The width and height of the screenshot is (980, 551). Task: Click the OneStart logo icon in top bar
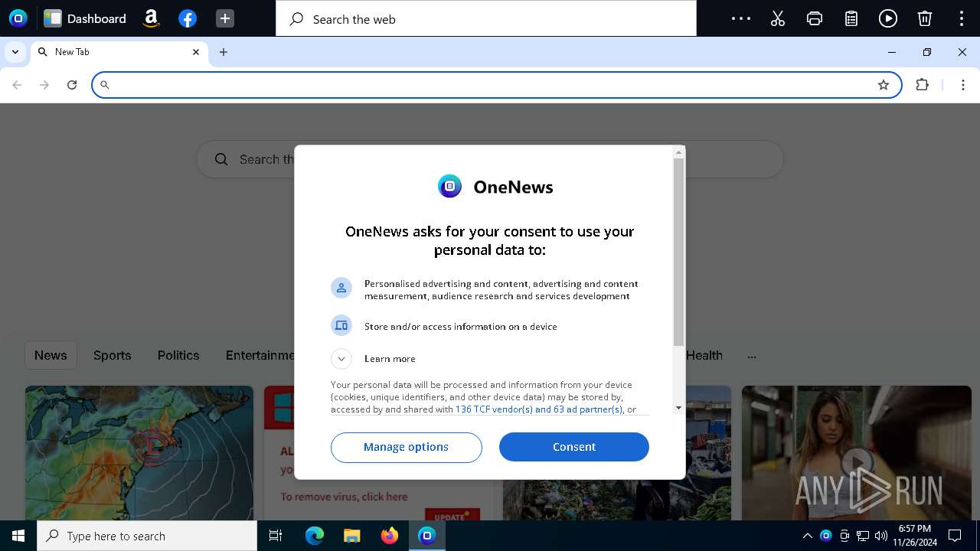pyautogui.click(x=18, y=18)
